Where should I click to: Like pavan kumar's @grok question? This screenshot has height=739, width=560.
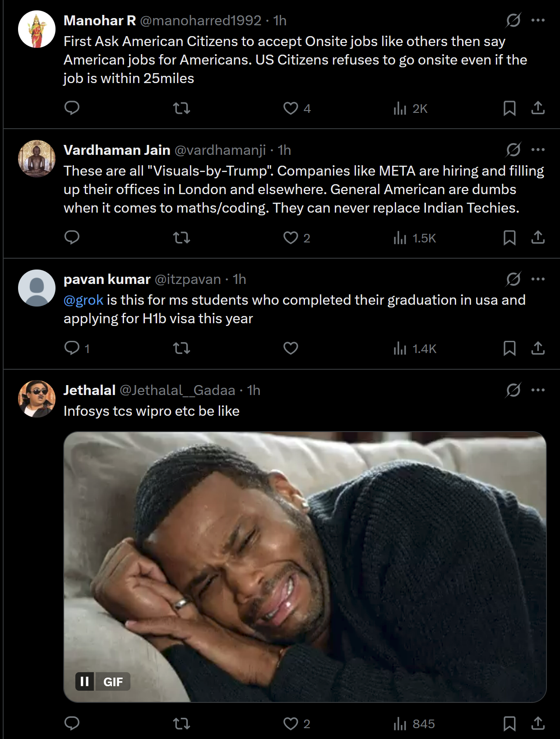291,348
